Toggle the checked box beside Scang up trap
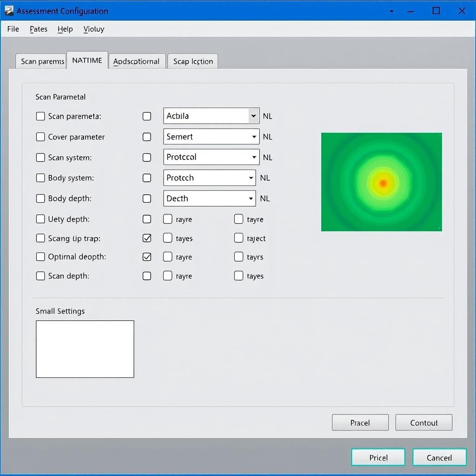 147,238
